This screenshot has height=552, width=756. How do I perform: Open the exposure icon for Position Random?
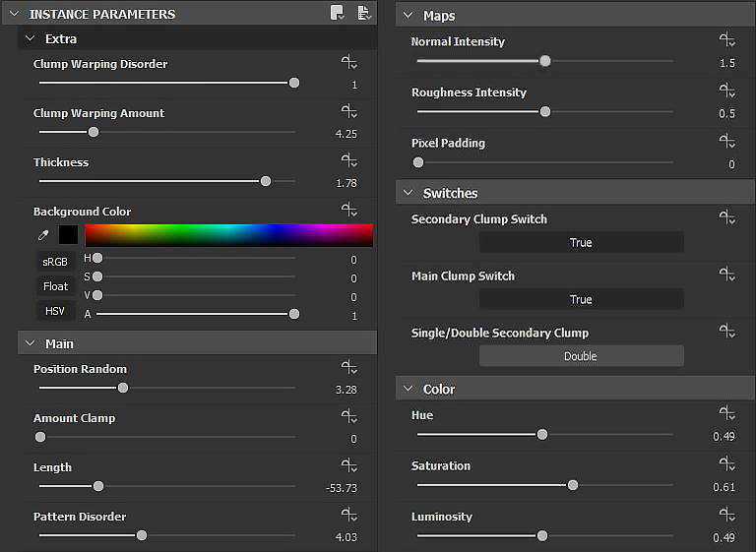(x=348, y=368)
